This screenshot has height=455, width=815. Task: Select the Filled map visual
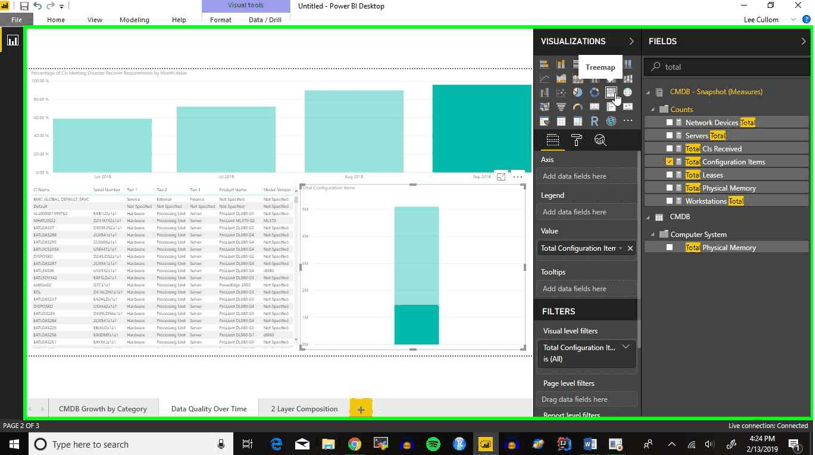point(544,107)
